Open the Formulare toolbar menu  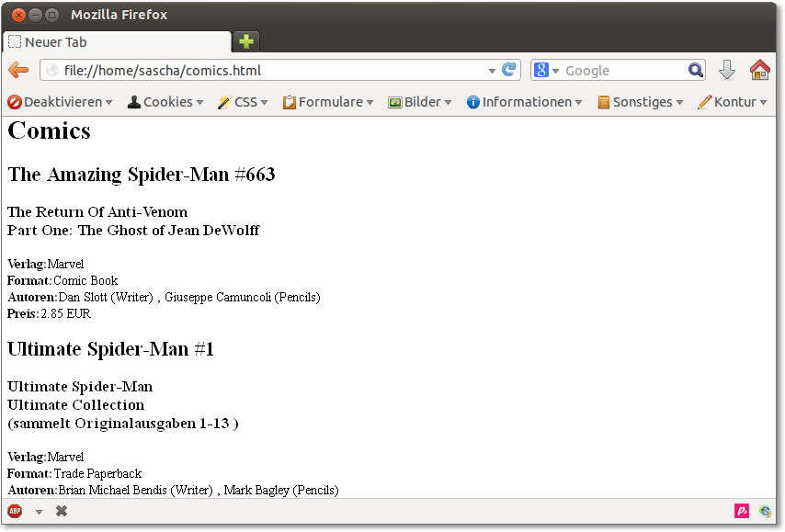[x=328, y=102]
